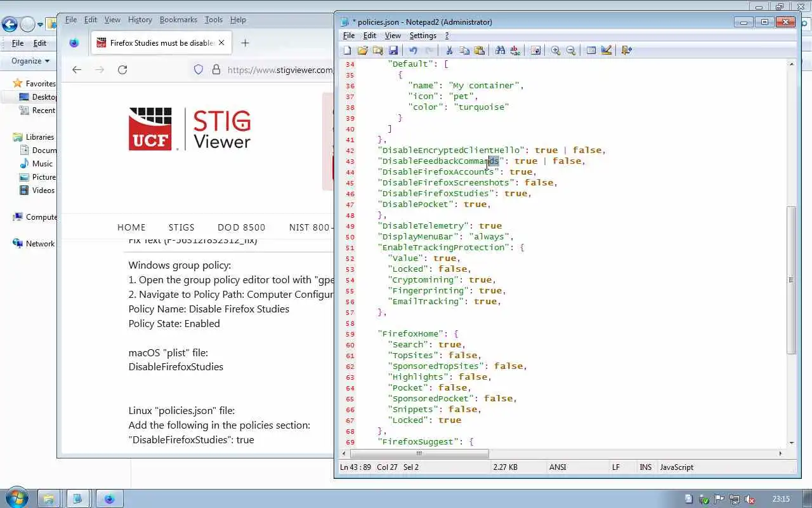812x508 pixels.
Task: Zoom out on the Notepad2 text
Action: (x=571, y=50)
